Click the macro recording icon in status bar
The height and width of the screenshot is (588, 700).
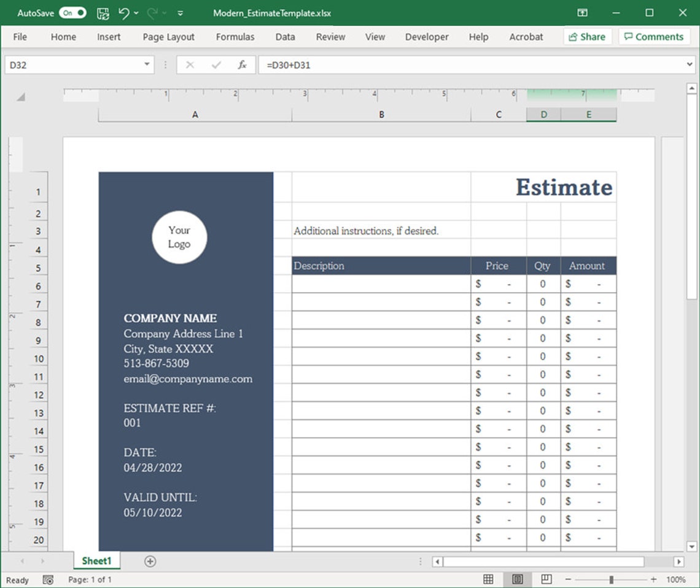(x=47, y=579)
